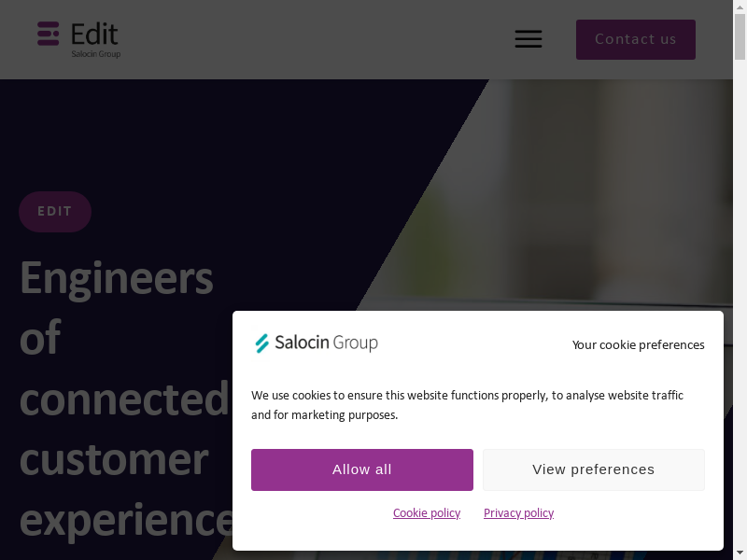Click the Salocin Group name in cookie dialog
The height and width of the screenshot is (560, 747).
pos(327,343)
